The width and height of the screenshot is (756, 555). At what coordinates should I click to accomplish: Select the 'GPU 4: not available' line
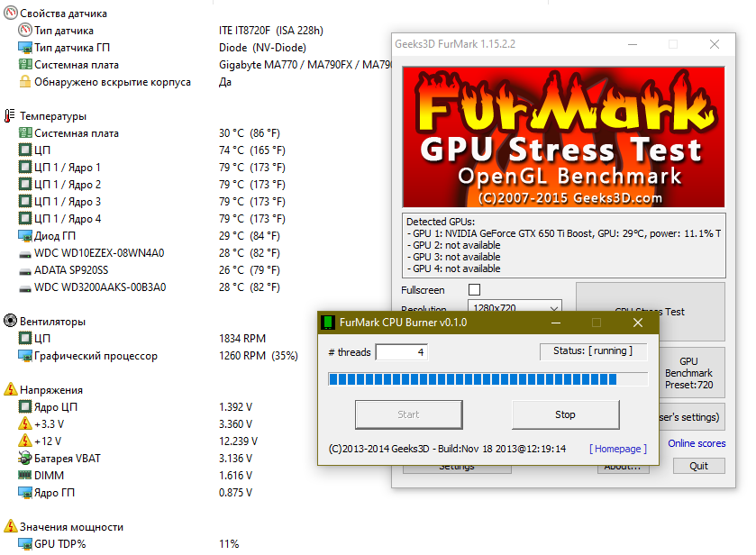pos(454,268)
